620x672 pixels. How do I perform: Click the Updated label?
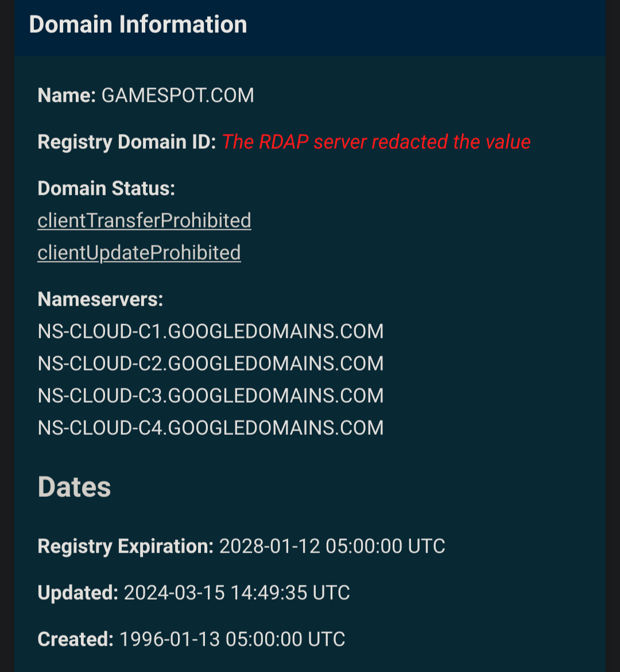tap(78, 593)
